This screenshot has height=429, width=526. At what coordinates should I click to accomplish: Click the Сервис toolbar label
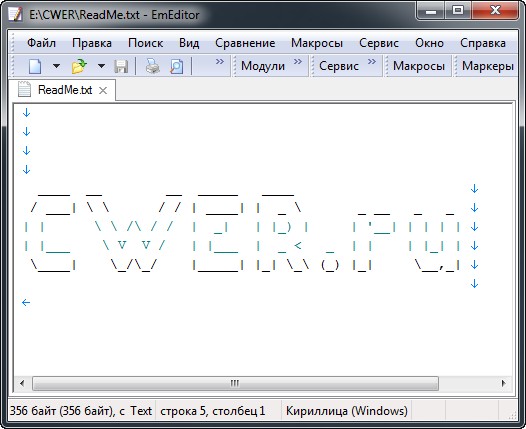point(338,66)
